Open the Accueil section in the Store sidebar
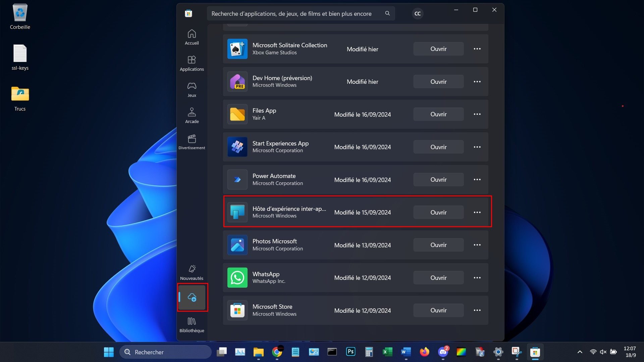This screenshot has width=644, height=362. [x=192, y=37]
